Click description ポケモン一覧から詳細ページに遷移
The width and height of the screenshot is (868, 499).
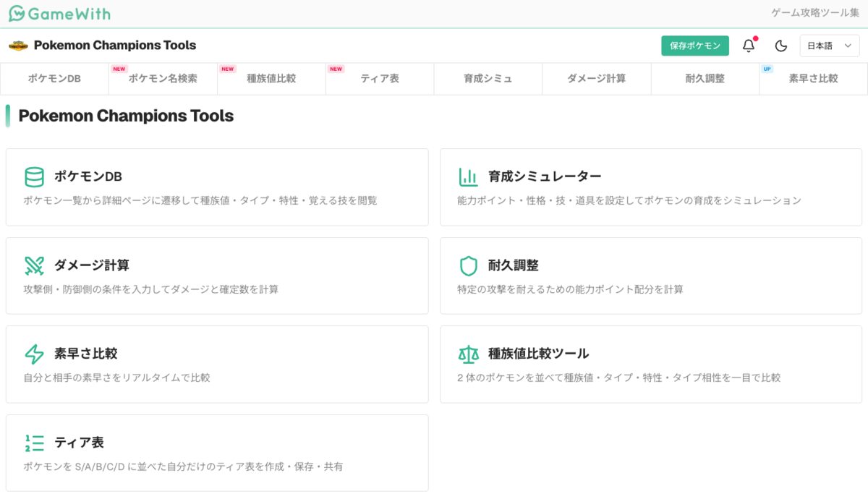200,200
